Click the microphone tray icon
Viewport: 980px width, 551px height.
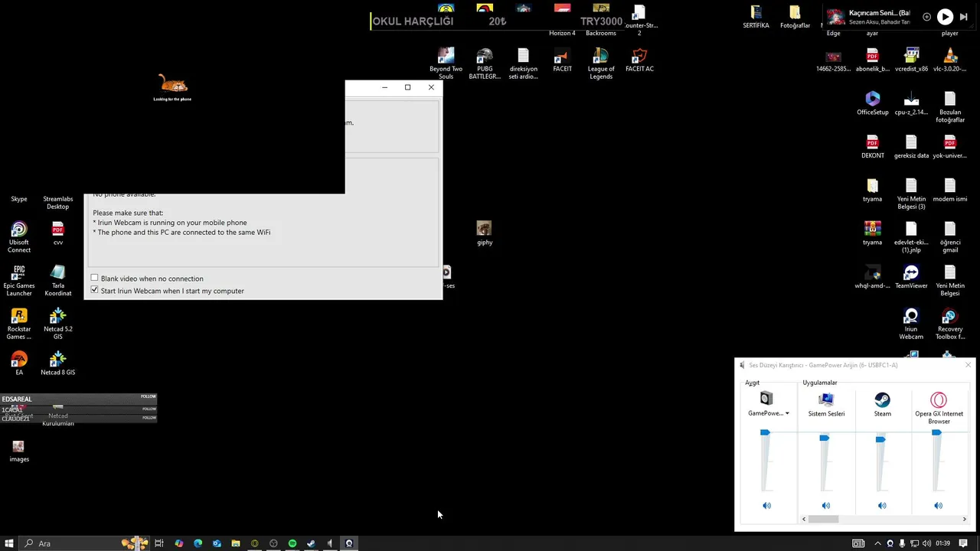(x=902, y=543)
